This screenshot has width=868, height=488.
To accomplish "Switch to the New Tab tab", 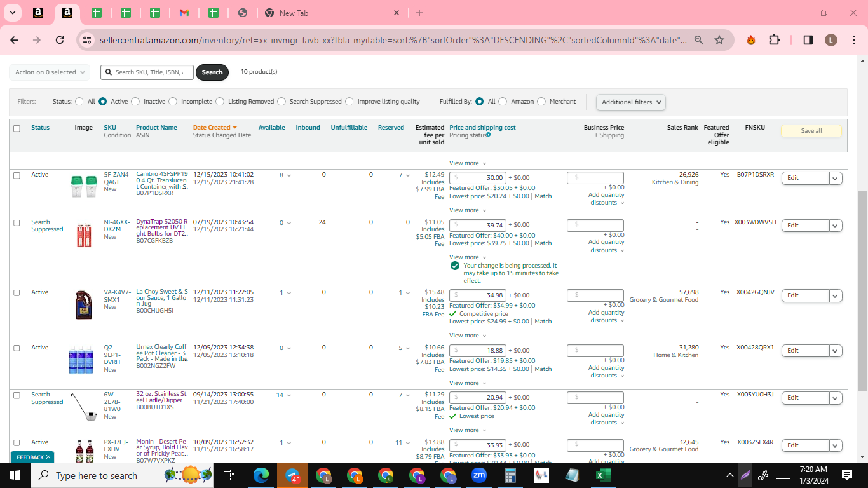I will click(x=330, y=13).
